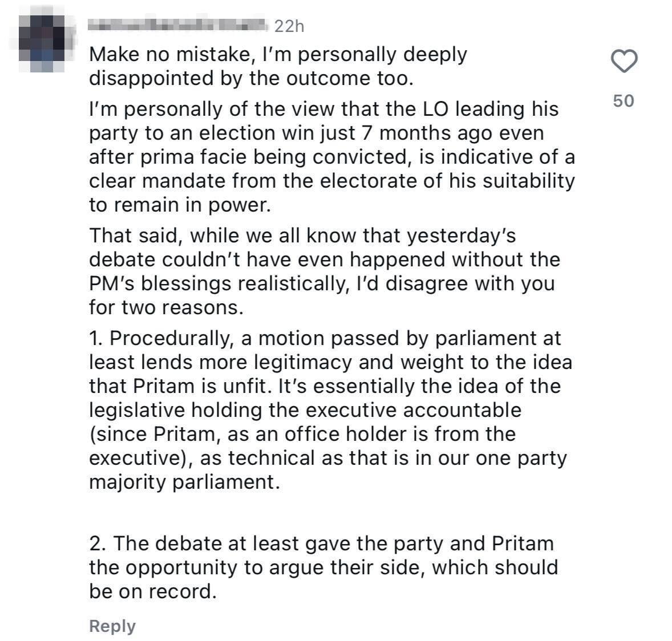
Task: Click the 22h comment timestamp
Action: click(x=289, y=26)
